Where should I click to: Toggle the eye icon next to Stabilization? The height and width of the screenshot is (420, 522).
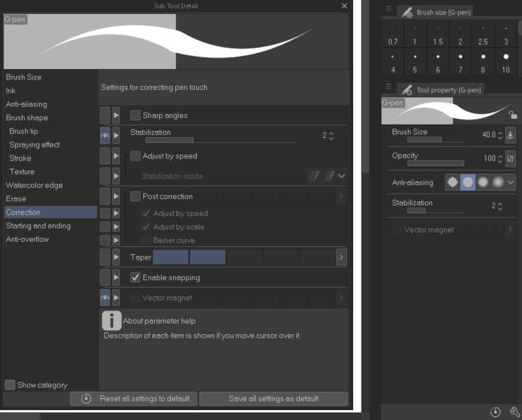[105, 135]
